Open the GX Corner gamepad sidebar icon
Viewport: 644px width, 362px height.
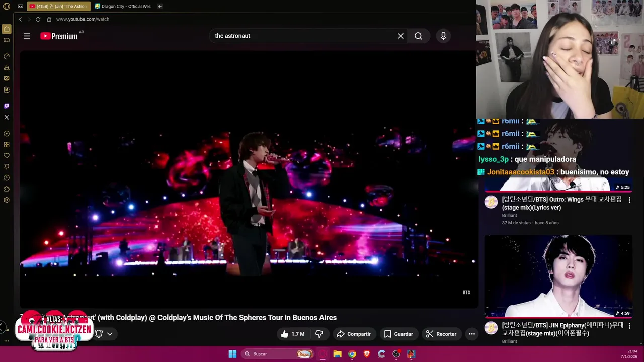coord(7,40)
